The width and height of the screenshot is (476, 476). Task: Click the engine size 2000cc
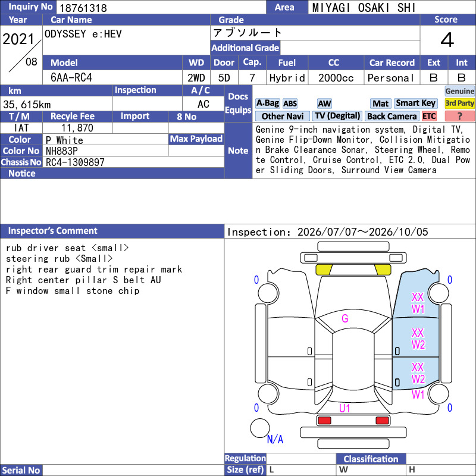click(336, 78)
